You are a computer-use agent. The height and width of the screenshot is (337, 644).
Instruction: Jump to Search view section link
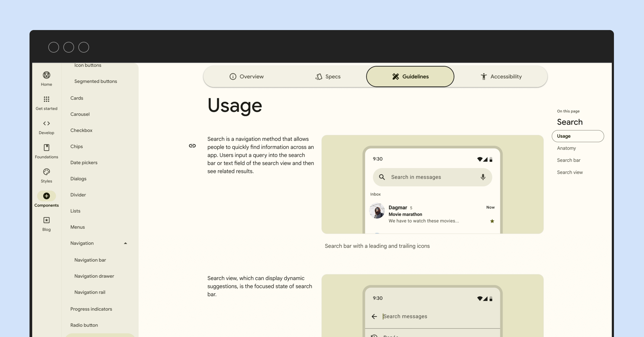point(570,172)
